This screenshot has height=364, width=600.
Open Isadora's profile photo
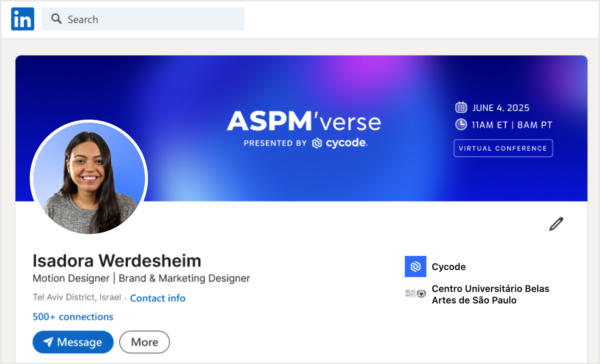pyautogui.click(x=89, y=179)
